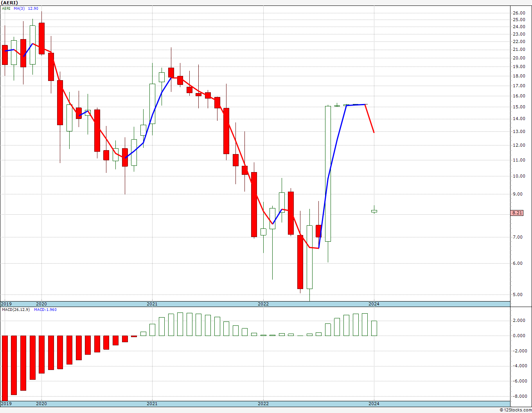Image resolution: width=532 pixels, height=413 pixels.
Task: Click the 2.000 MACD axis label
Action: pos(519,320)
